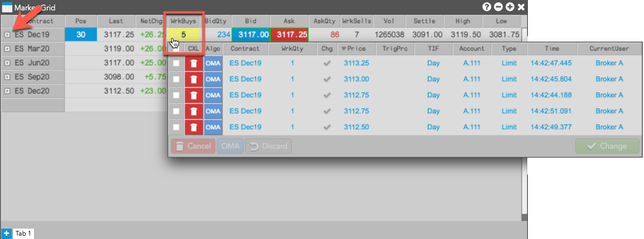Image resolution: width=644 pixels, height=239 pixels.
Task: Click the Settle value 3091.00
Action: point(427,35)
